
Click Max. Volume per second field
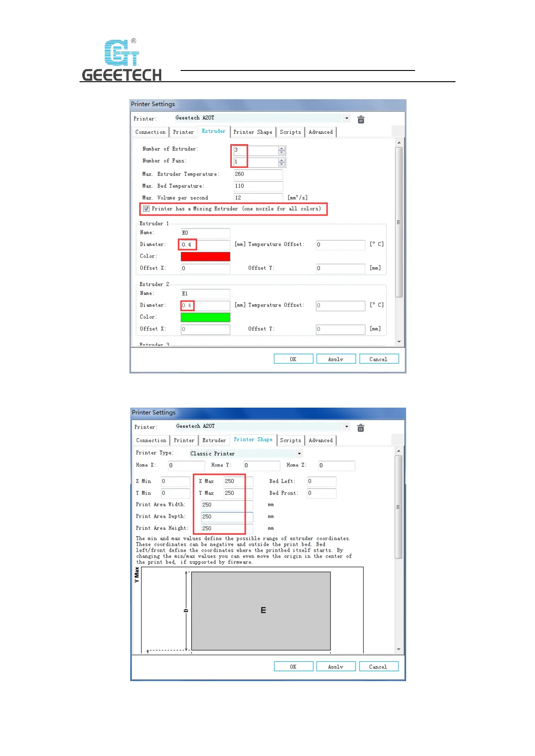258,198
